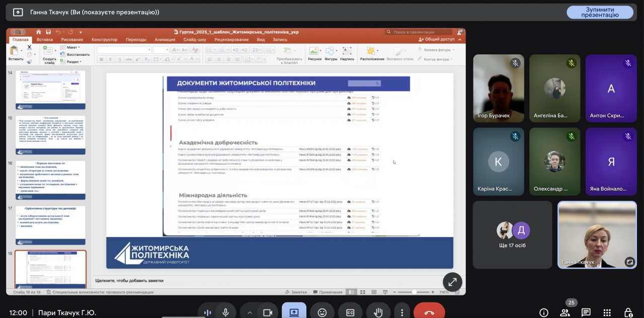
Task: Open audio settings chevron beside camera
Action: 250,312
